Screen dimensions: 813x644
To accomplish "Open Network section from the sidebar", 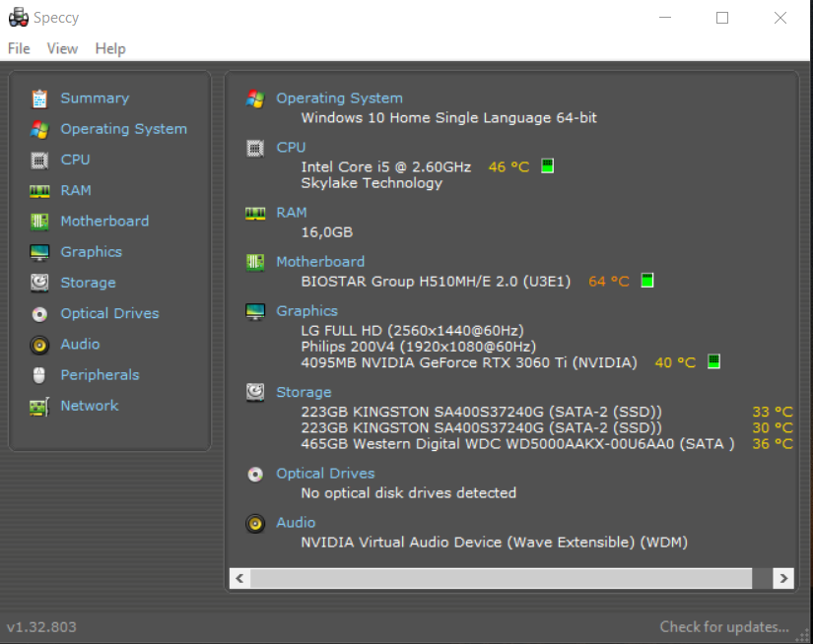I will [x=90, y=406].
